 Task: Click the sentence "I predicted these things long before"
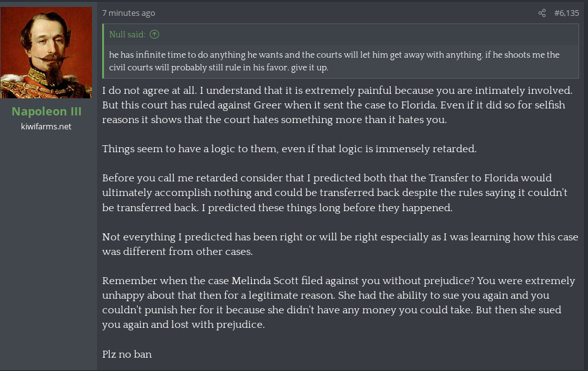(x=327, y=207)
